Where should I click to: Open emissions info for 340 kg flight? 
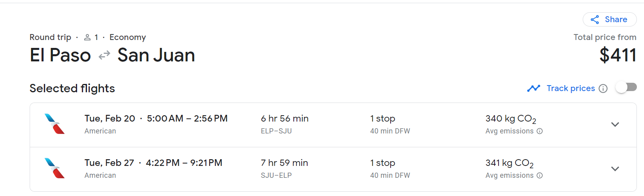pyautogui.click(x=540, y=131)
